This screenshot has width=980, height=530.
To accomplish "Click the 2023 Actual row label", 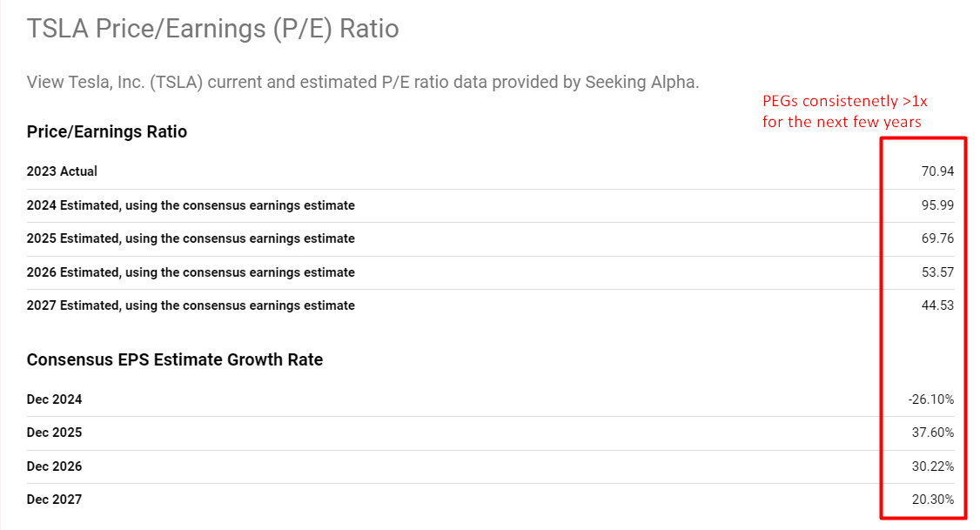I will [62, 171].
